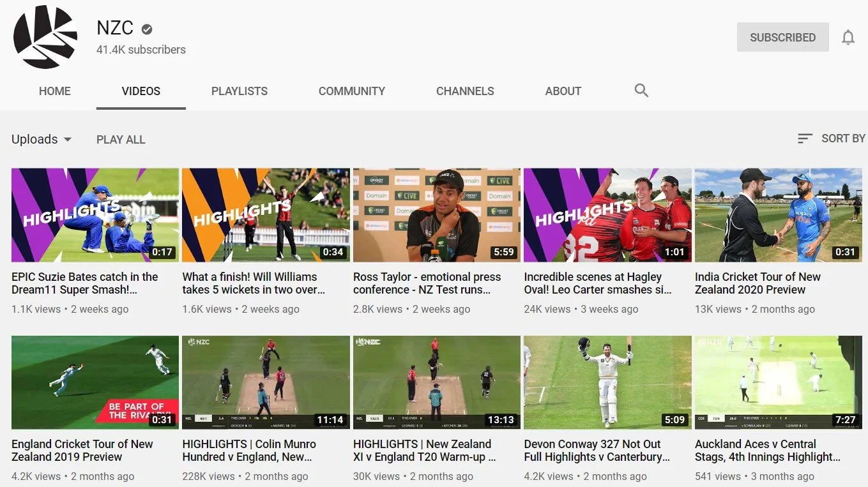
Task: Click '24K views • 3 weeks ago' text
Action: (x=581, y=309)
